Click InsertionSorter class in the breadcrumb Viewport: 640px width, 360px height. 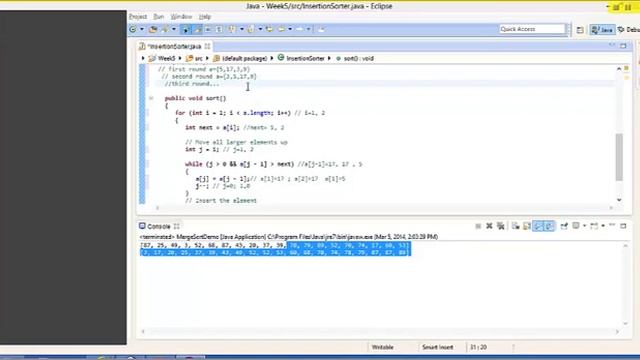point(305,58)
